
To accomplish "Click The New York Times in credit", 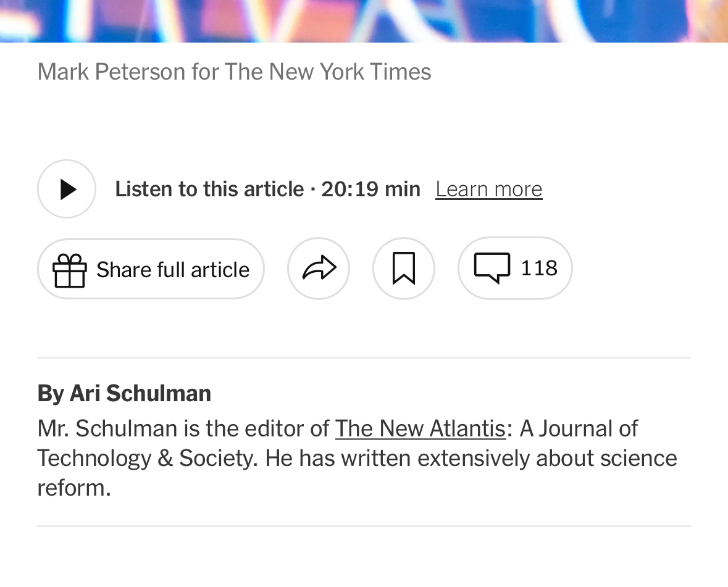I will click(327, 72).
